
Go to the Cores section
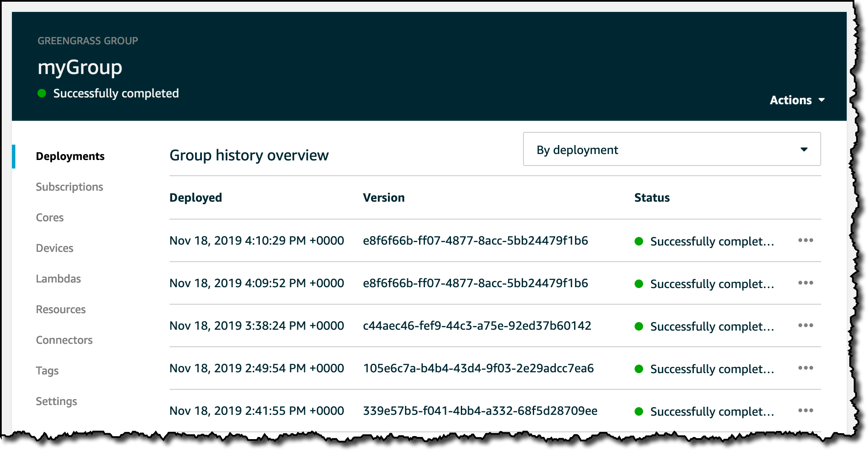[x=50, y=217]
